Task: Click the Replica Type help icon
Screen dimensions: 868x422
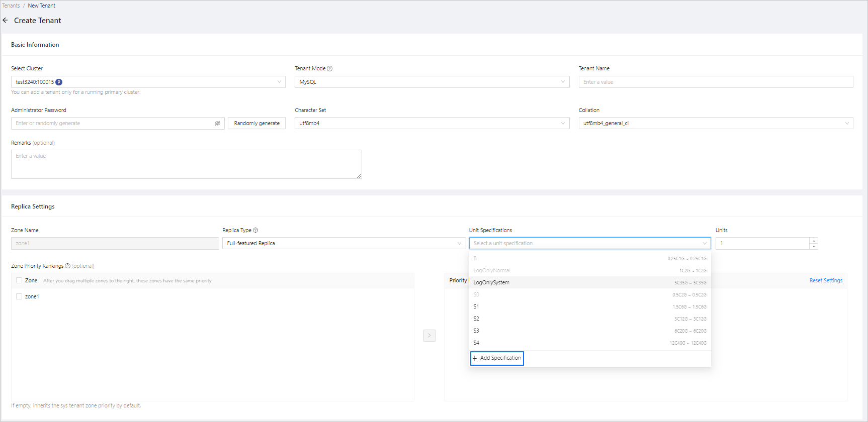Action: coord(255,230)
